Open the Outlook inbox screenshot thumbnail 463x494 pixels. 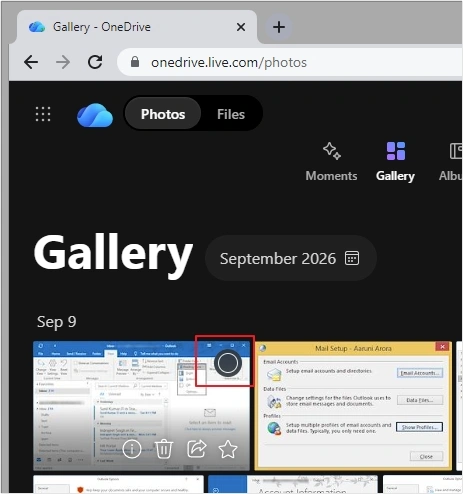(x=141, y=406)
